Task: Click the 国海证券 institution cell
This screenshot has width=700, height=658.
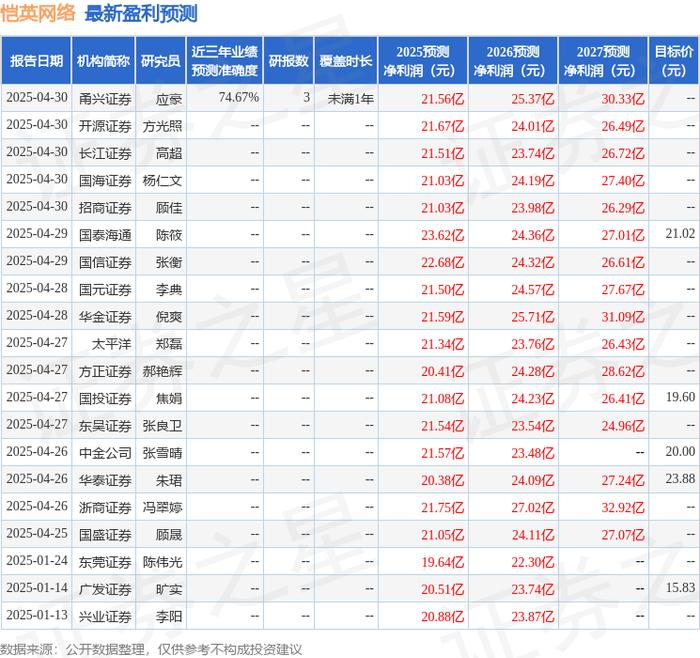Action: [105, 181]
